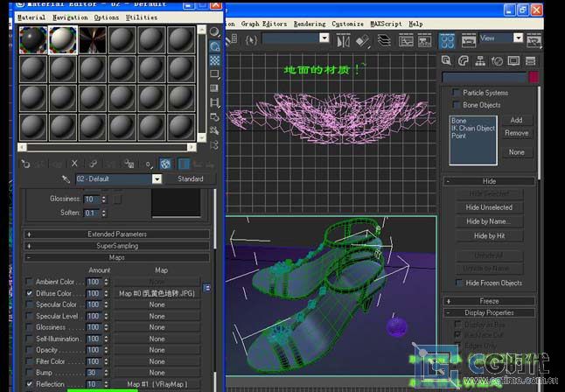Enable the Ambient Color map checkbox
Screen dimensions: 565x392
29,282
